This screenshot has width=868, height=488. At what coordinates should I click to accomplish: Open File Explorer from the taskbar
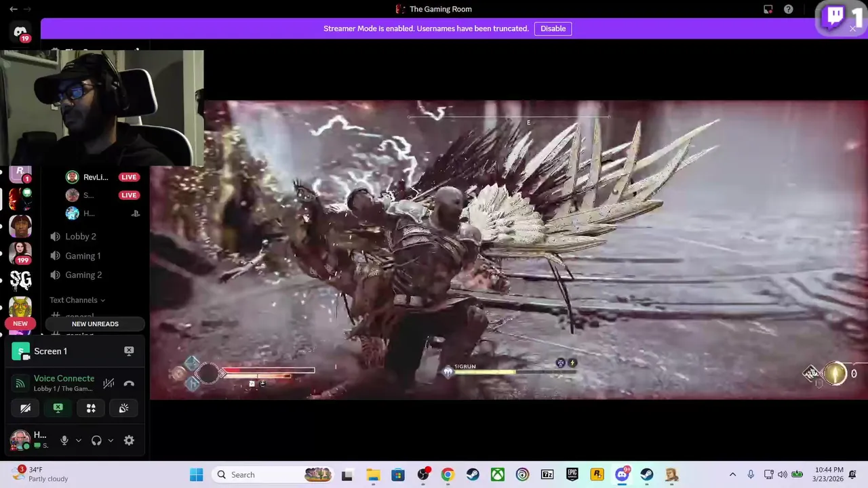373,475
